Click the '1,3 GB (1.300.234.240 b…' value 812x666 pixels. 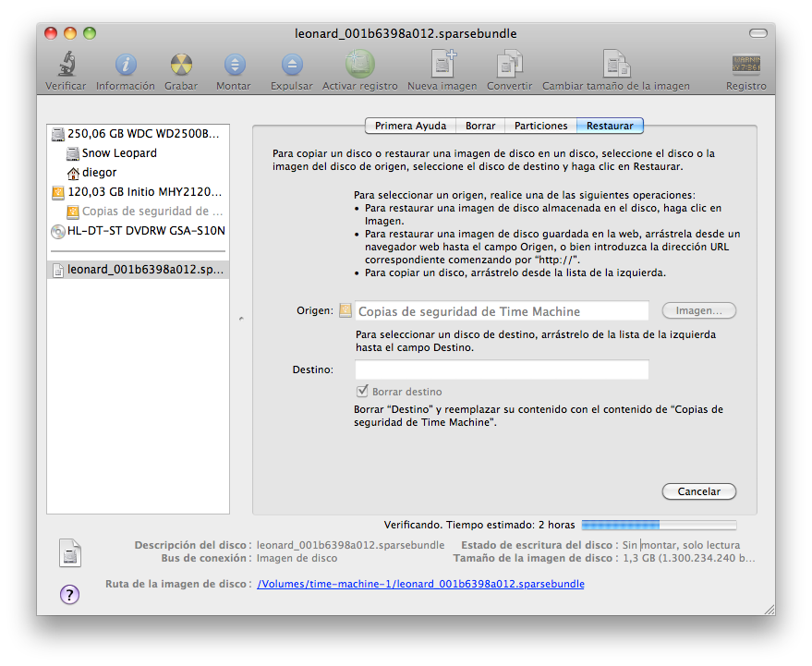click(689, 558)
